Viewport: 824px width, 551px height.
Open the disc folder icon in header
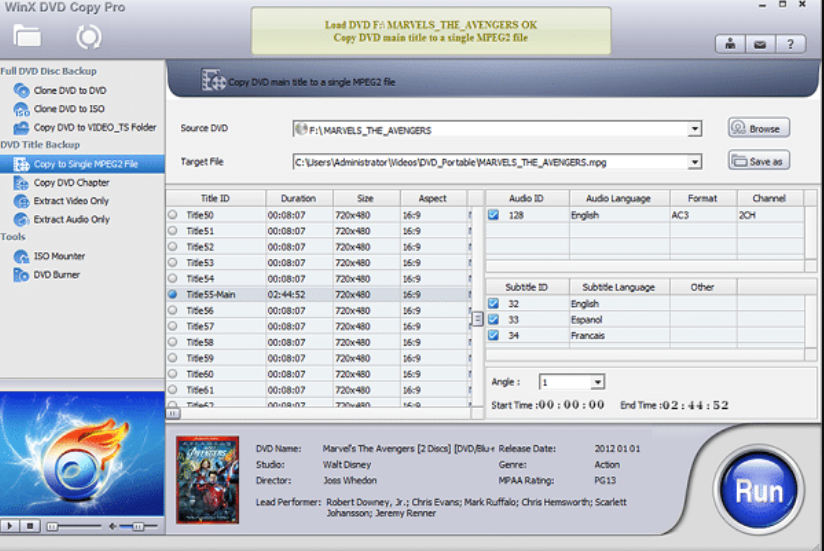click(x=27, y=36)
